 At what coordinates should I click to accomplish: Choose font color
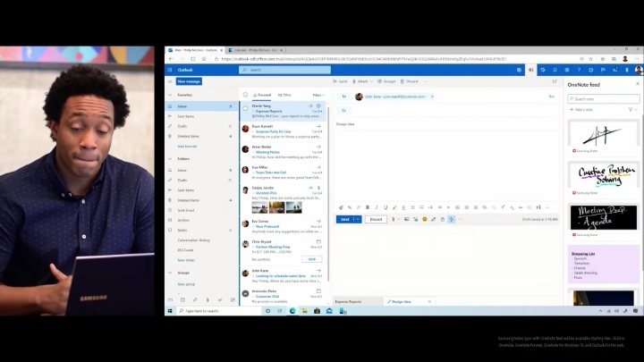click(x=403, y=207)
